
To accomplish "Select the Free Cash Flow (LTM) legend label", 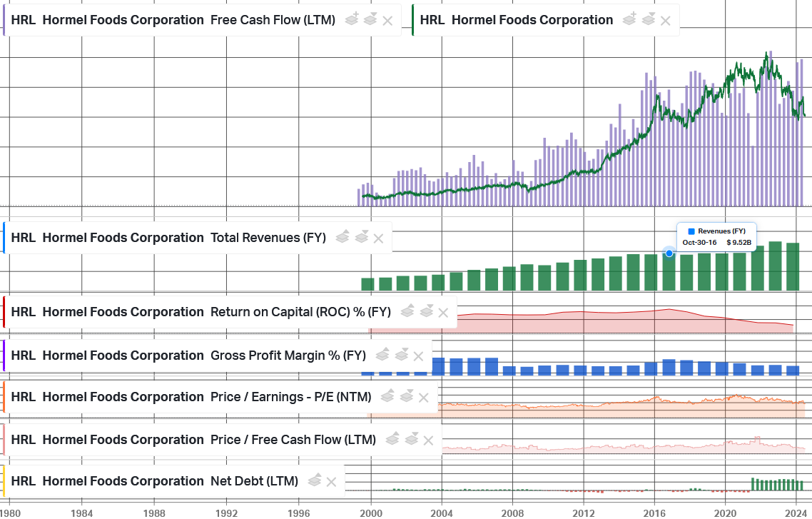I will click(173, 20).
